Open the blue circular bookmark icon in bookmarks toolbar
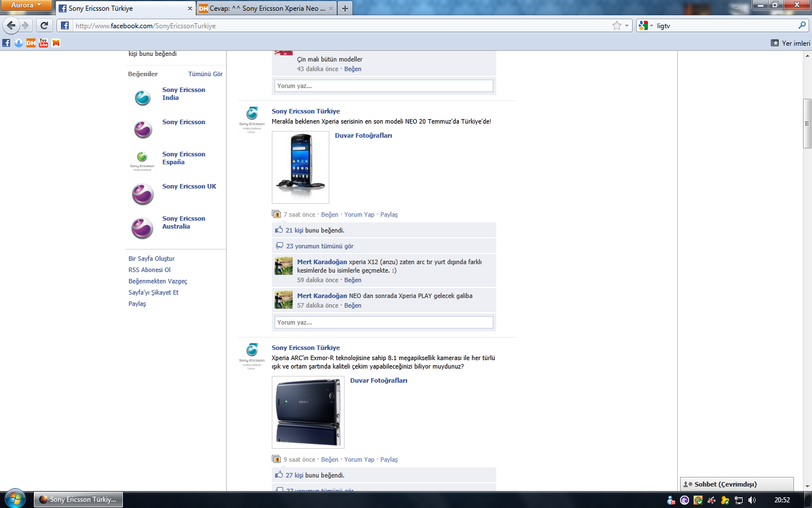812x508 pixels. pyautogui.click(x=19, y=43)
